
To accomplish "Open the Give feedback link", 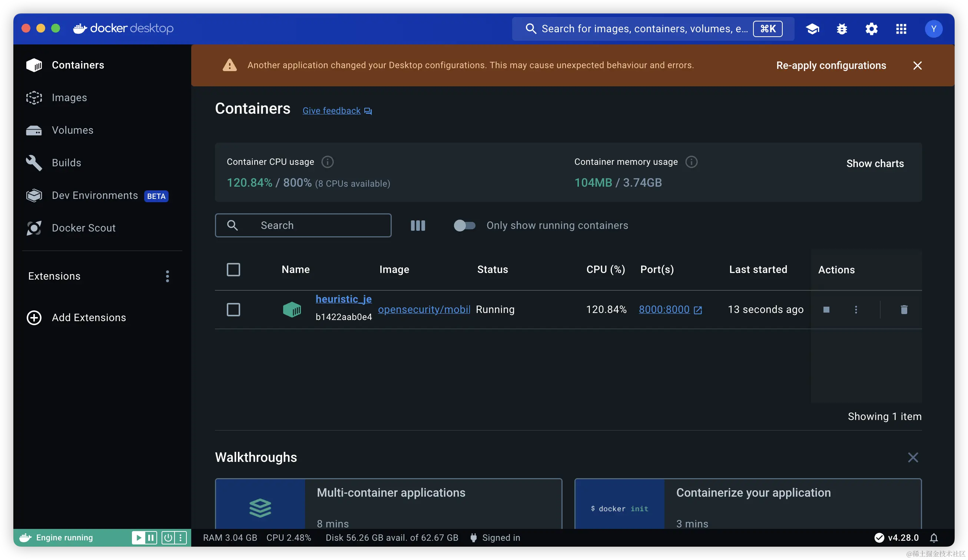I will tap(332, 111).
